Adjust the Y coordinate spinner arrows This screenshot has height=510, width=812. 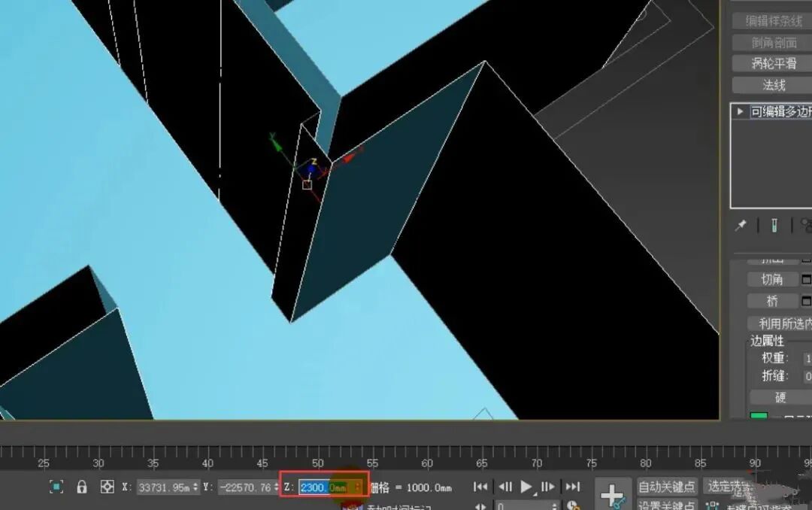coord(276,487)
